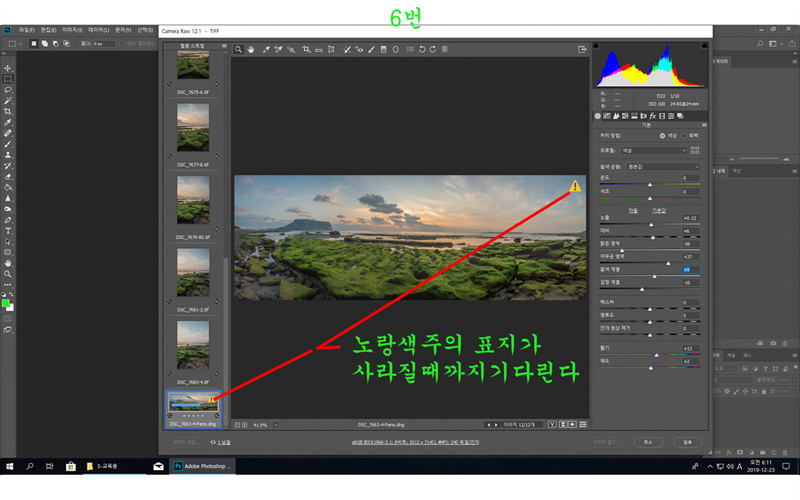This screenshot has height=500, width=800.
Task: Go to the next image arrow
Action: pos(495,424)
